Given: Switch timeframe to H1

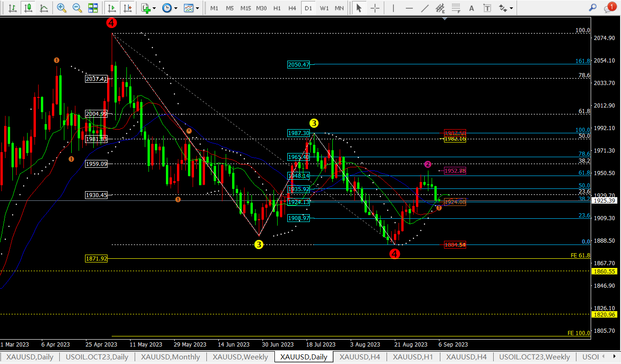Looking at the screenshot, I should pos(277,8).
